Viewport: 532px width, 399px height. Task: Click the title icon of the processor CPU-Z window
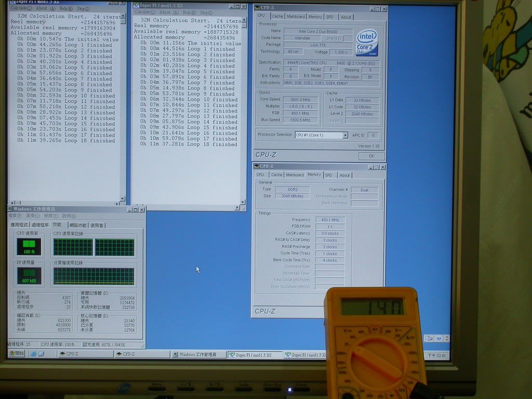257,7
